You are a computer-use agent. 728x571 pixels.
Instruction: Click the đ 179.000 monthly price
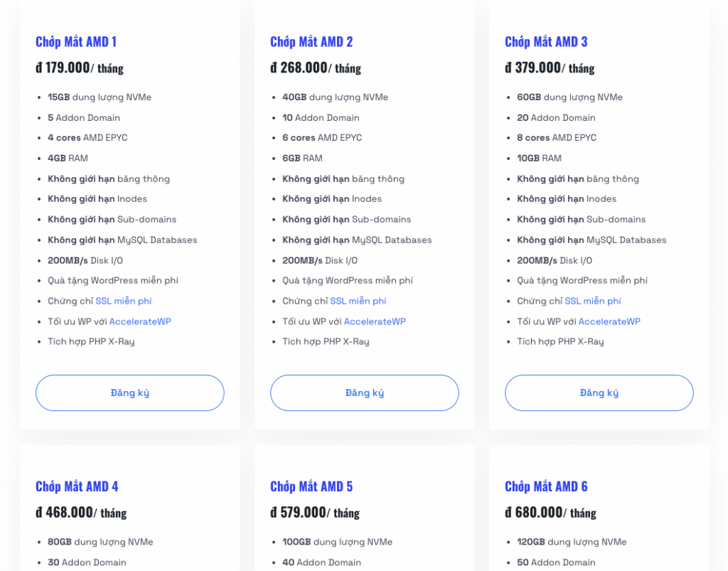point(63,68)
